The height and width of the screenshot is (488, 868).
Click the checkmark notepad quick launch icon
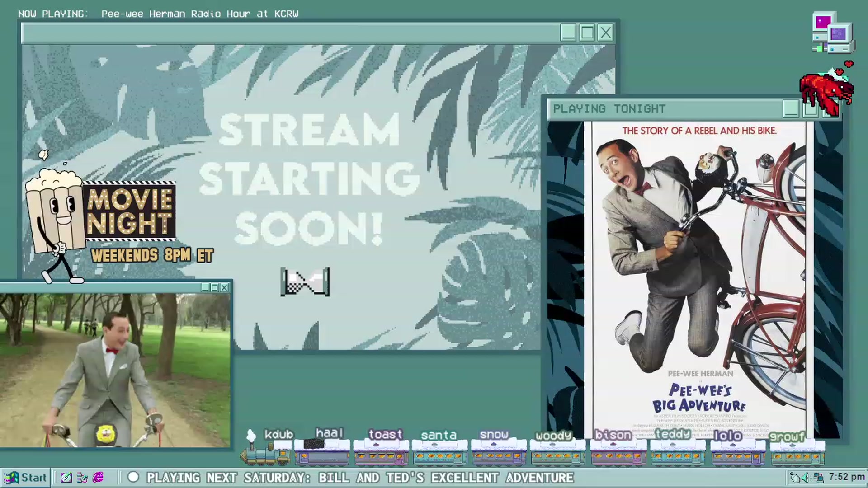pyautogui.click(x=66, y=478)
